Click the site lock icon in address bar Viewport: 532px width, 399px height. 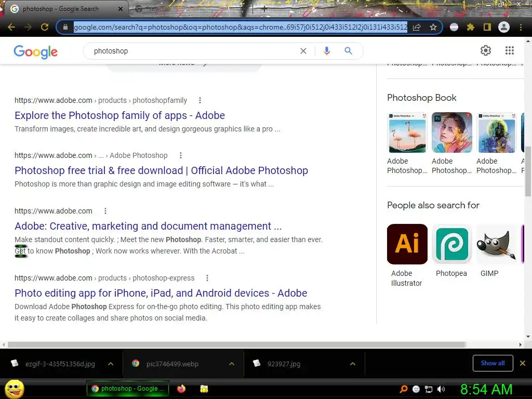coord(65,27)
